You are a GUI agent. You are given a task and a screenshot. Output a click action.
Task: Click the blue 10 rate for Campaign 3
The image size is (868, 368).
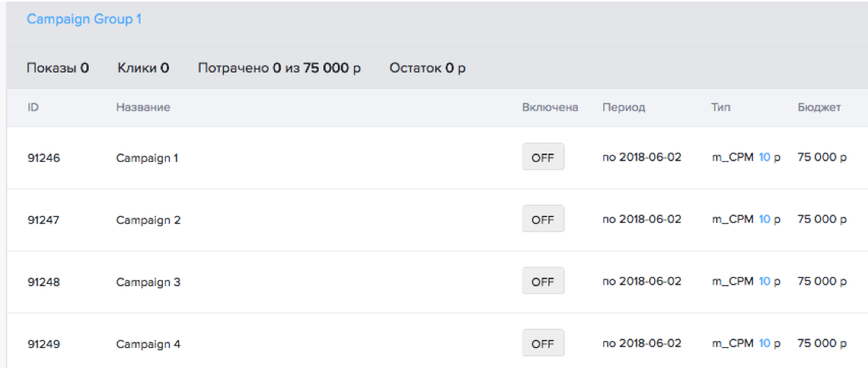pyautogui.click(x=765, y=282)
